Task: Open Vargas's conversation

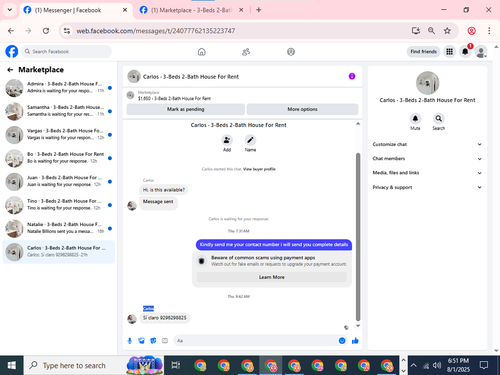Action: pos(59,135)
